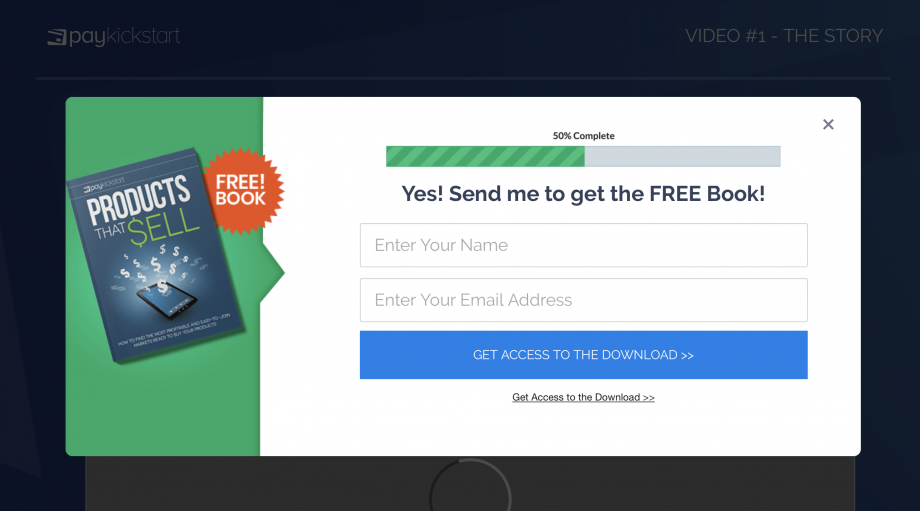Viewport: 920px width, 511px height.
Task: Click the orange FREE! BOOK badge
Action: click(243, 190)
